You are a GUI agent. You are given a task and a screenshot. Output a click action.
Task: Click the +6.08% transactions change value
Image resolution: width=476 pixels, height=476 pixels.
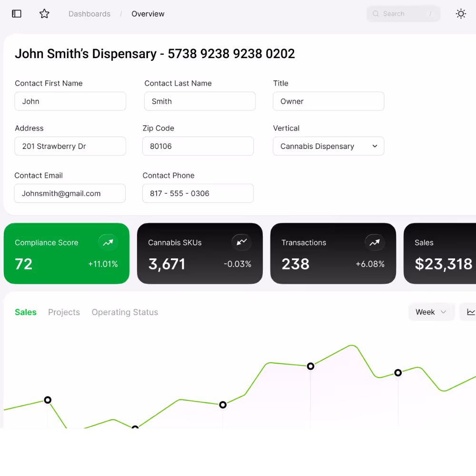click(370, 264)
